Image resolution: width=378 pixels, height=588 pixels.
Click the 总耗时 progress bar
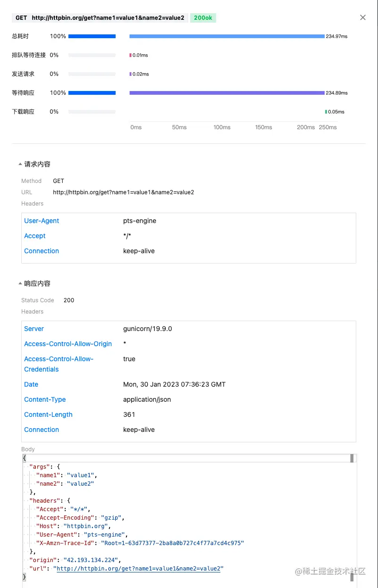coord(92,36)
